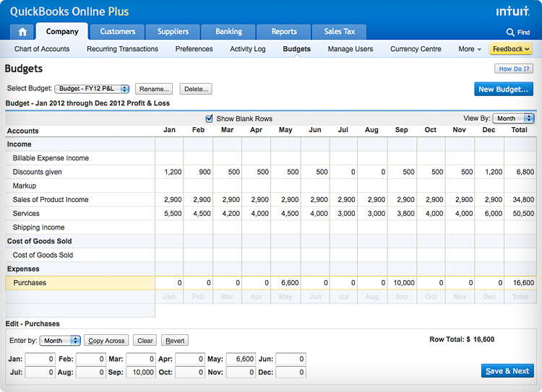Screen dimensions: 542x392
Task: Switch to the Suppliers tab
Action: (x=173, y=32)
